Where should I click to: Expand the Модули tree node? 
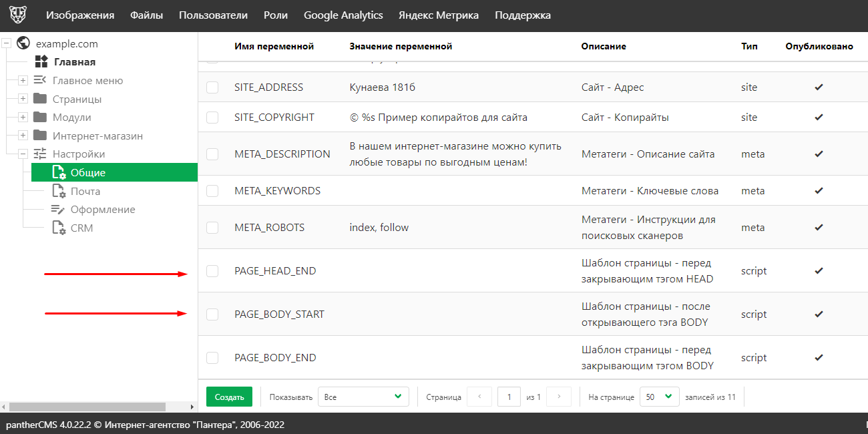coord(23,118)
